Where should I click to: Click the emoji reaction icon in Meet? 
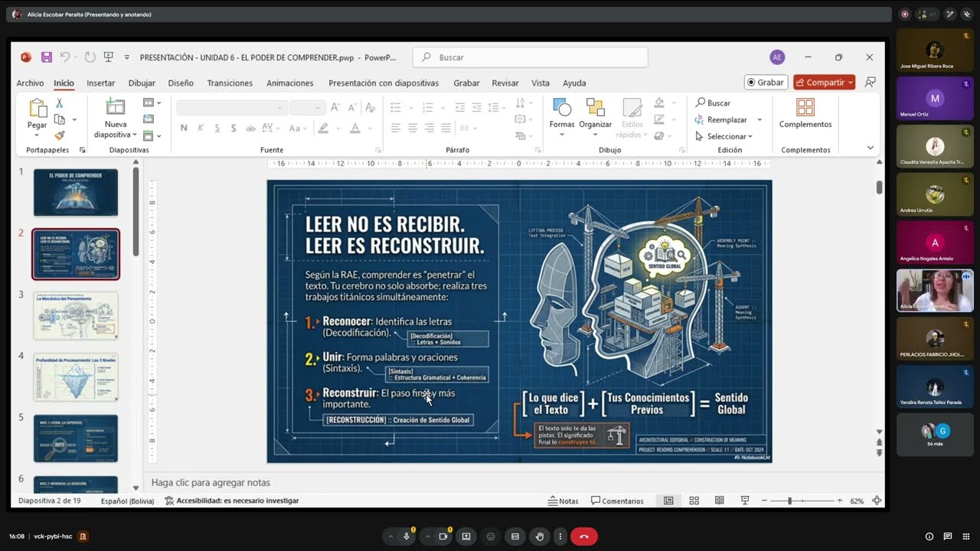click(x=491, y=536)
